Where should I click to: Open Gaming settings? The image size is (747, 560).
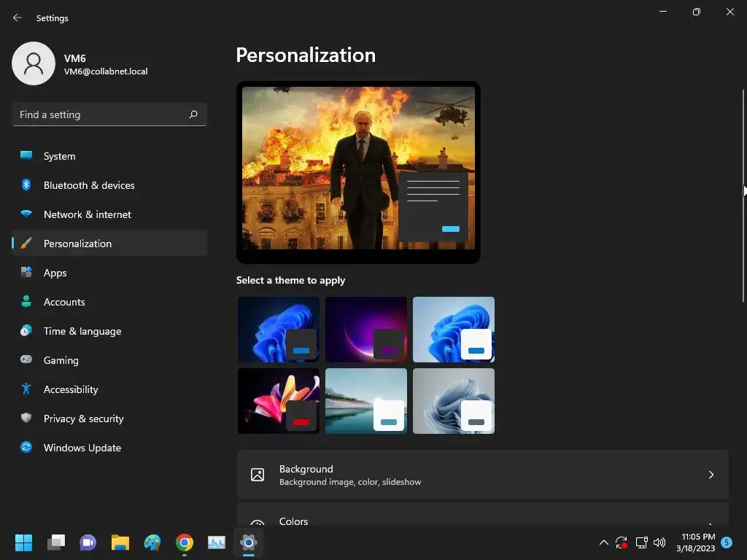[x=109, y=360]
